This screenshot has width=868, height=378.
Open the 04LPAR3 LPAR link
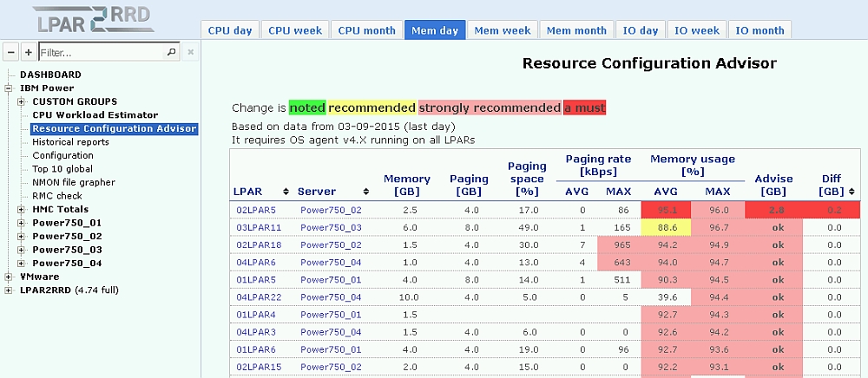point(256,332)
